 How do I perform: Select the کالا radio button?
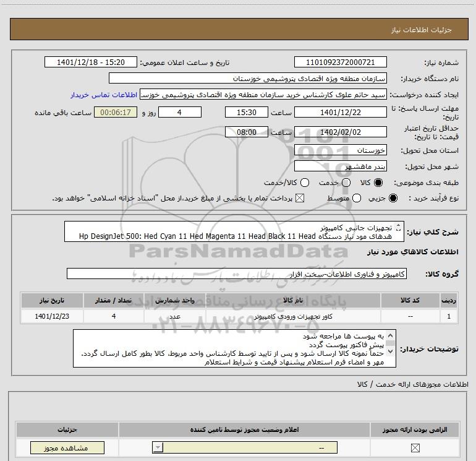378,183
